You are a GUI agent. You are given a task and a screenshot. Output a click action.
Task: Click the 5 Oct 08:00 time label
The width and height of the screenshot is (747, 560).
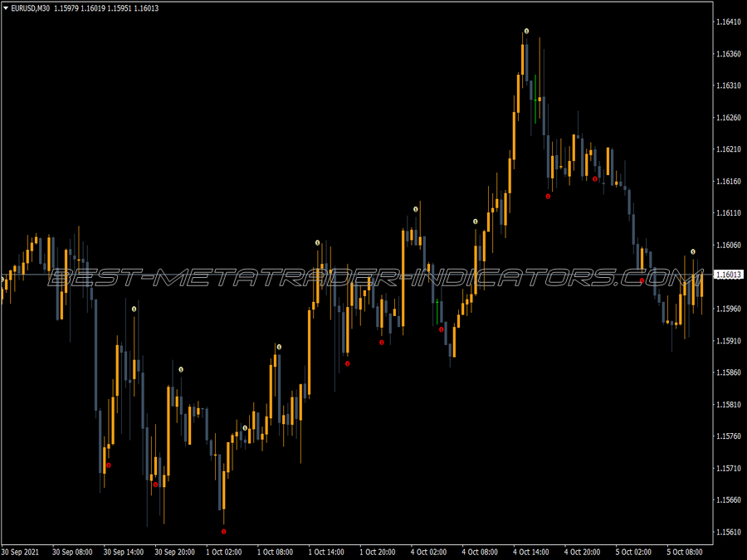[685, 552]
